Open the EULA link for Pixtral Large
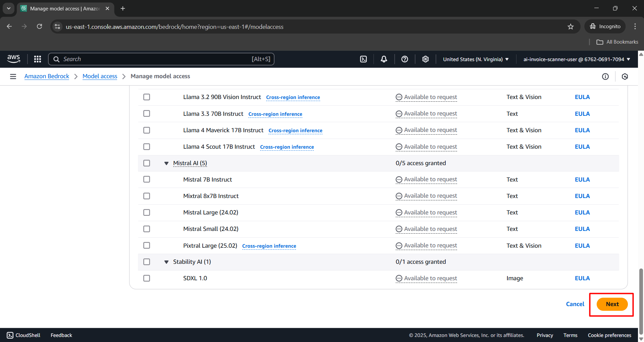The height and width of the screenshot is (342, 644). tap(582, 246)
